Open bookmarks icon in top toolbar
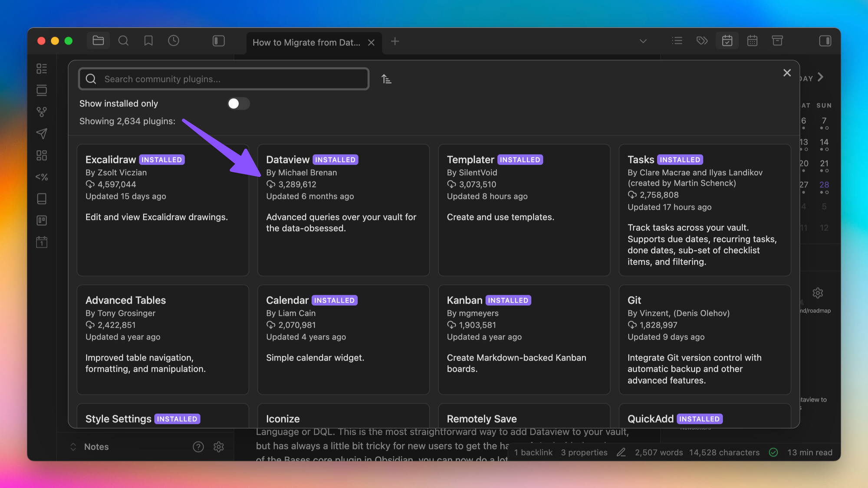Image resolution: width=868 pixels, height=488 pixels. [148, 41]
